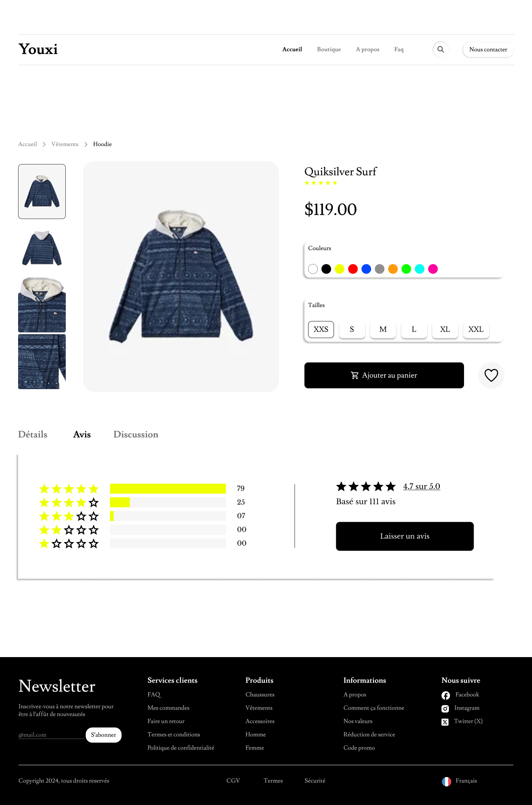
Task: Click the product star rating under title
Action: tap(321, 183)
